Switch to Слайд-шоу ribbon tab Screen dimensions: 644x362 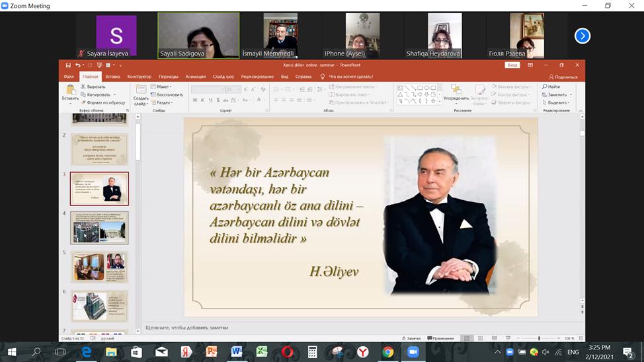tap(223, 77)
